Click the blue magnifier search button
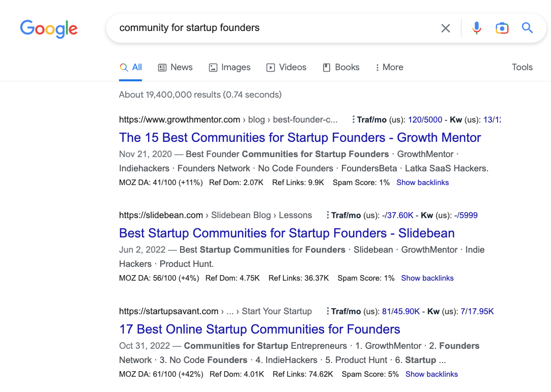This screenshot has width=551, height=392. tap(527, 28)
